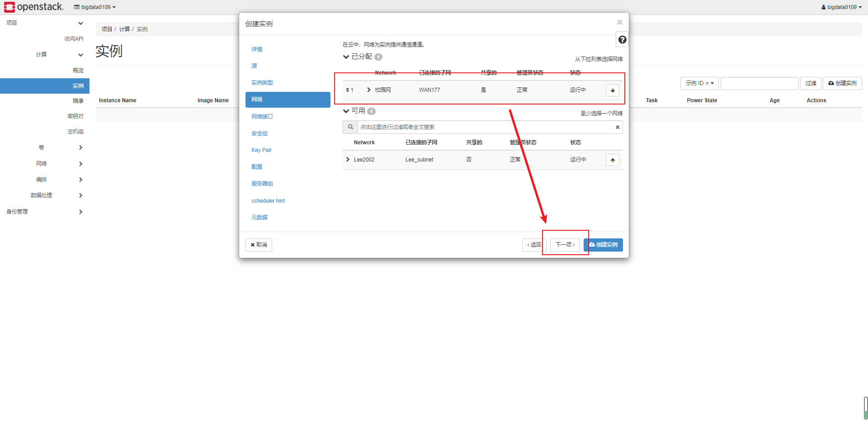Click the 取消 button

(x=259, y=245)
